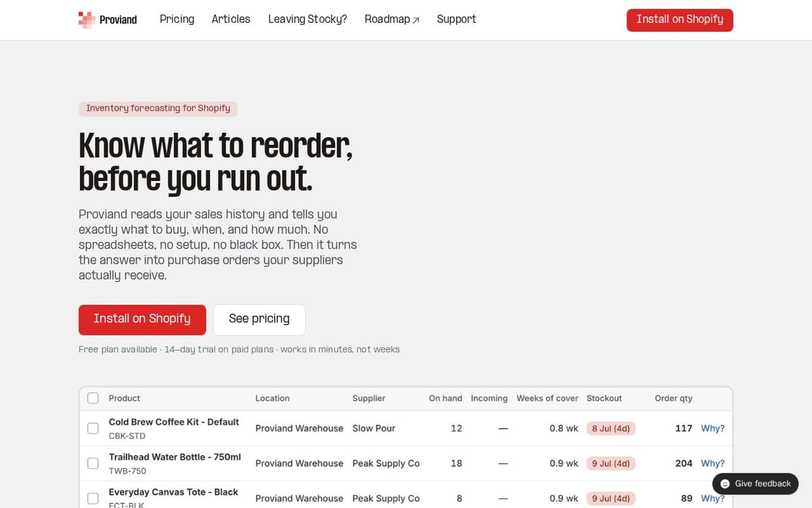This screenshot has height=508, width=812.
Task: Click the 8 Jul (4d) stockout badge
Action: click(x=611, y=428)
